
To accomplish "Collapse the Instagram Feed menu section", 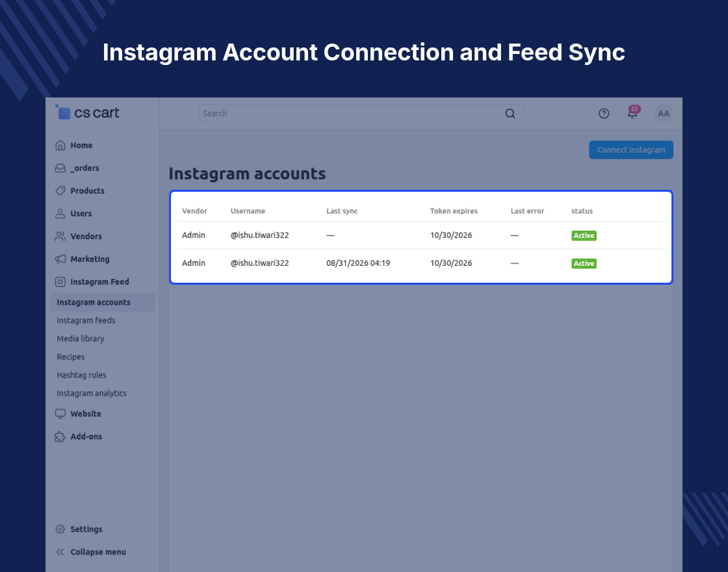I will 100,282.
